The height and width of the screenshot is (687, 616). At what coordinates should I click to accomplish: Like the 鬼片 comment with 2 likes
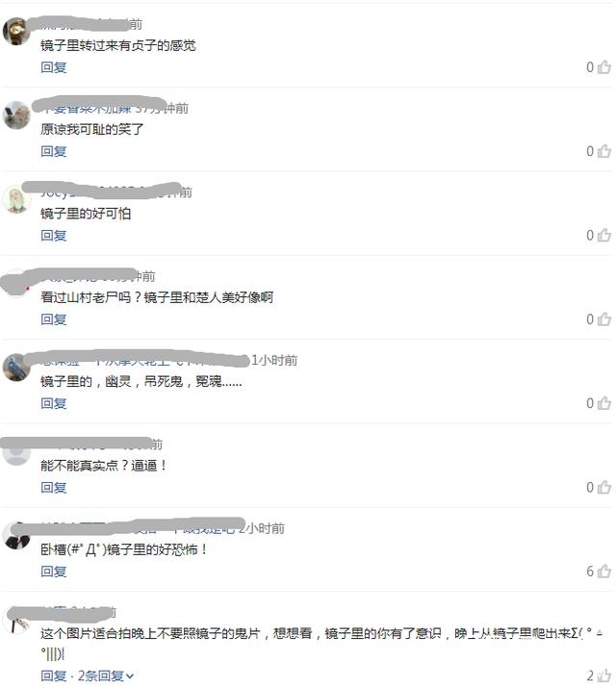coord(604,675)
